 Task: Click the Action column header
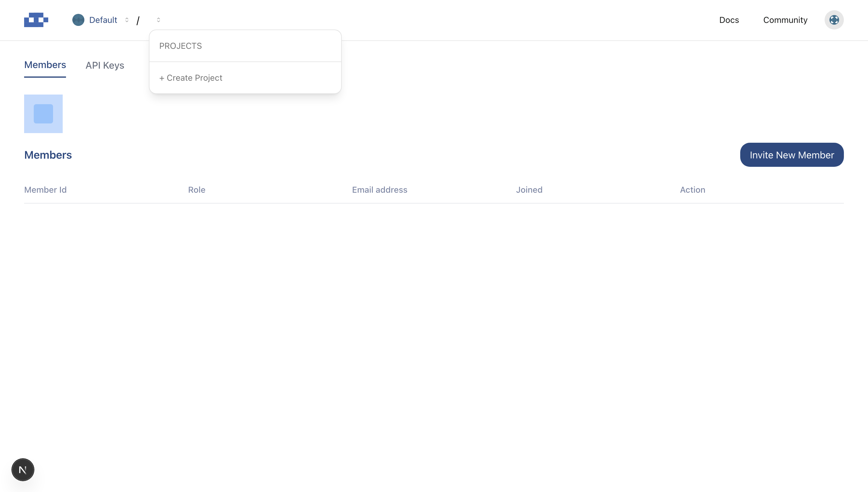coord(692,190)
